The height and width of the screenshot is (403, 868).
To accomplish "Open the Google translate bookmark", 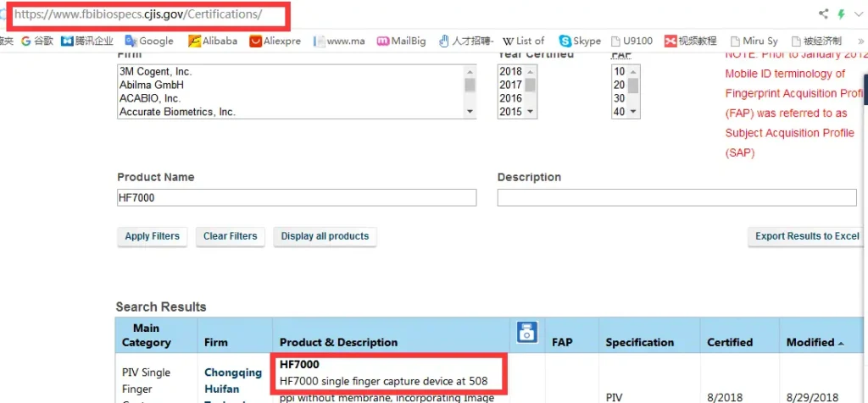I will coord(148,41).
